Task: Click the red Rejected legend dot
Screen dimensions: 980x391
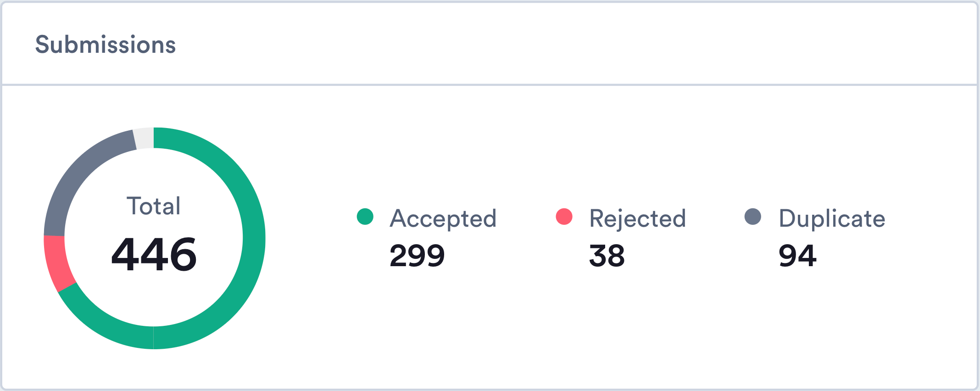Action: pos(564,217)
